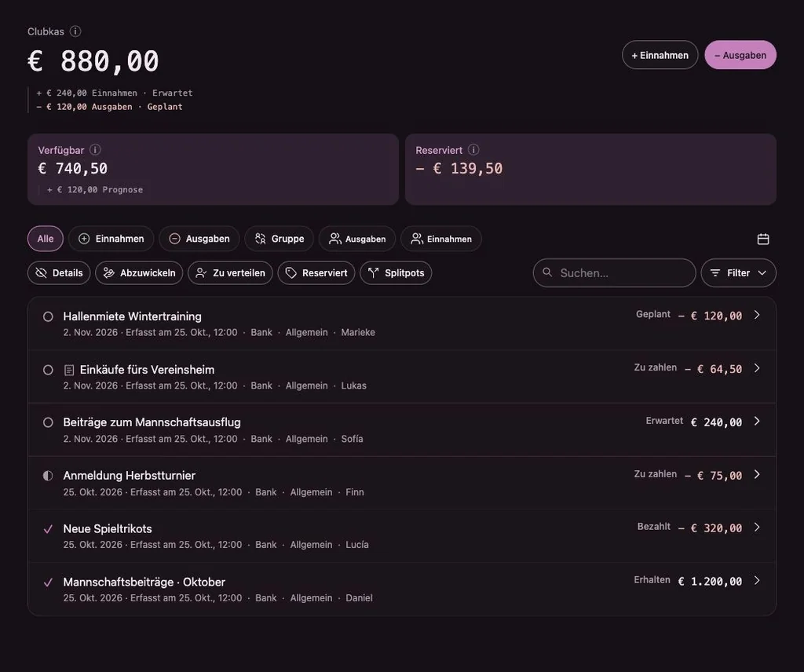Select the Alle tab
The image size is (804, 672).
pyautogui.click(x=45, y=239)
